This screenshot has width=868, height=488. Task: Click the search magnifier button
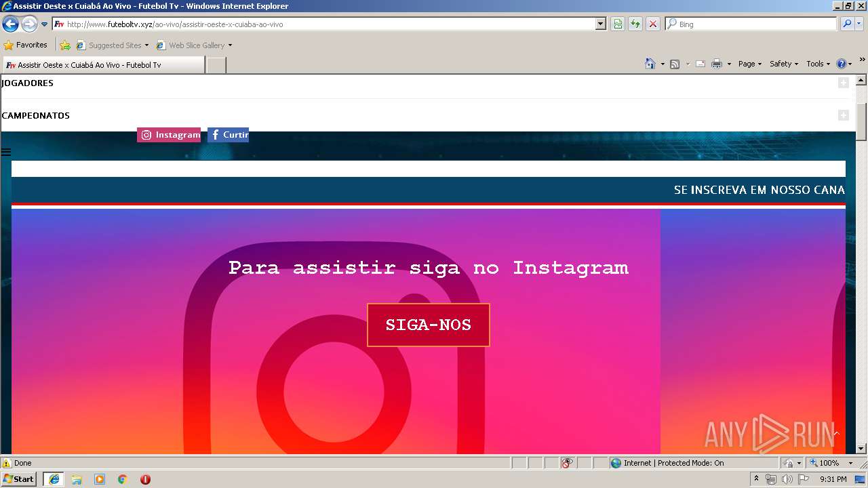tap(847, 24)
